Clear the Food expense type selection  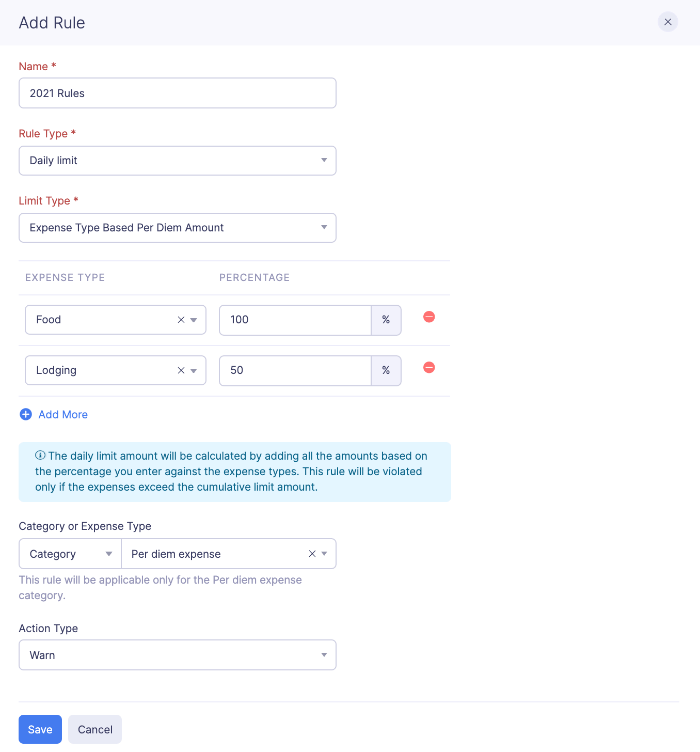pyautogui.click(x=181, y=320)
